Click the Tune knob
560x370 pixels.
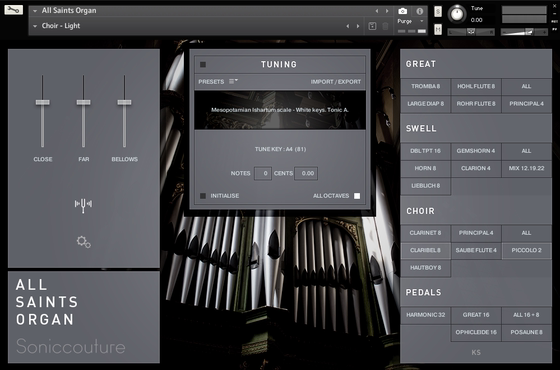[456, 14]
